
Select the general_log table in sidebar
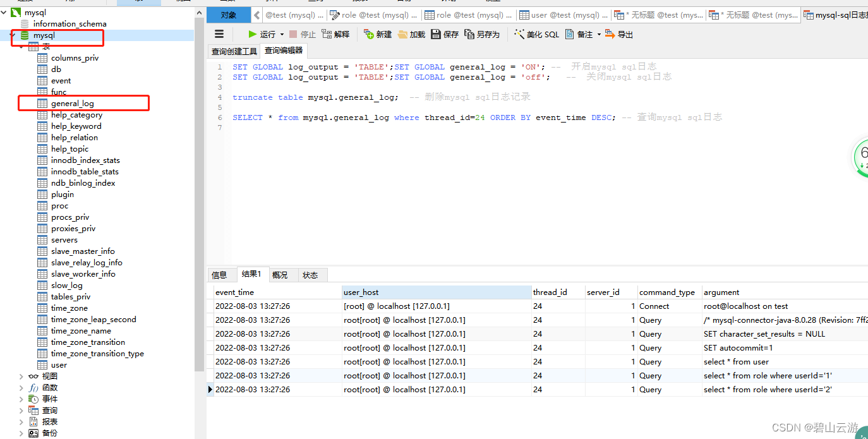(x=74, y=103)
